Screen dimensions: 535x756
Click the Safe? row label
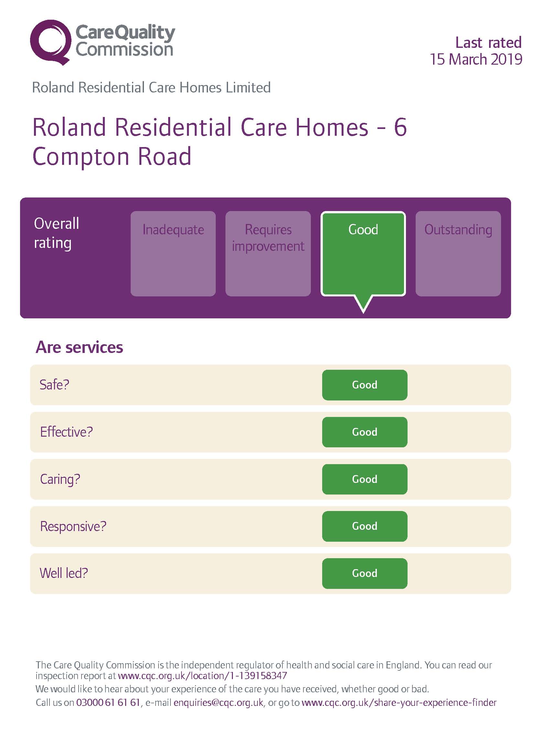point(54,385)
